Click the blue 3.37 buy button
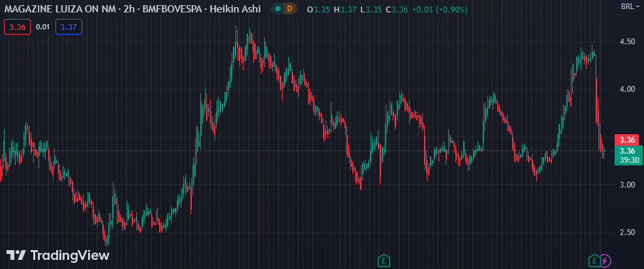The height and width of the screenshot is (269, 644). coord(69,27)
